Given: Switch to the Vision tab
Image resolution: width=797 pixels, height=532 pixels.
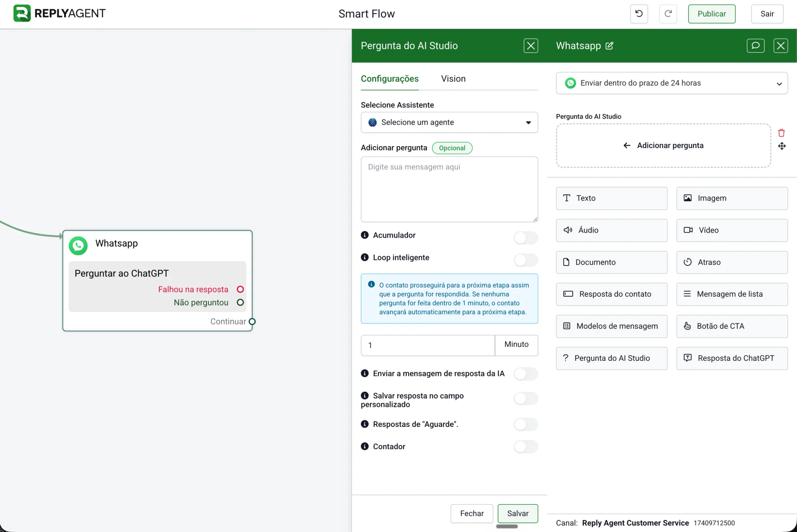Looking at the screenshot, I should coord(453,79).
